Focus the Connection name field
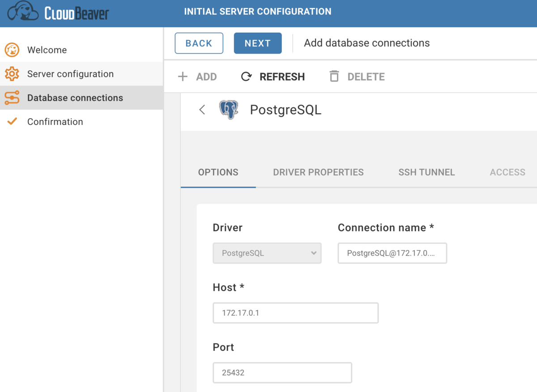 392,253
